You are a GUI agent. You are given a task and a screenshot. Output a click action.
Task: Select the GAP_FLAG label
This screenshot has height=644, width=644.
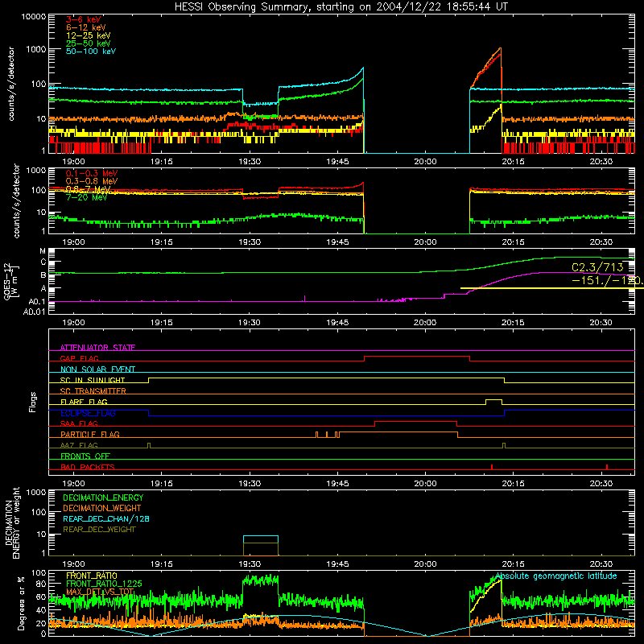click(x=79, y=358)
